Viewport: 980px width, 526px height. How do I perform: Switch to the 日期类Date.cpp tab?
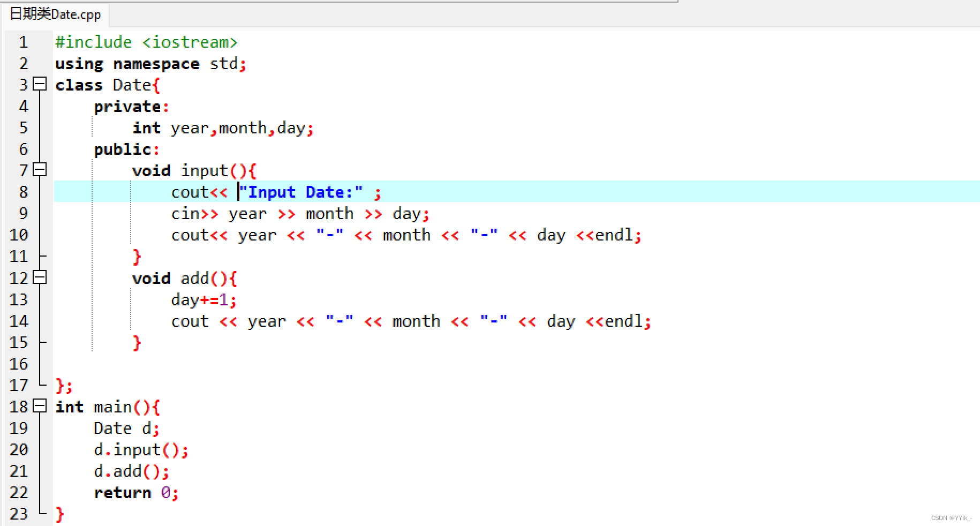pyautogui.click(x=54, y=14)
